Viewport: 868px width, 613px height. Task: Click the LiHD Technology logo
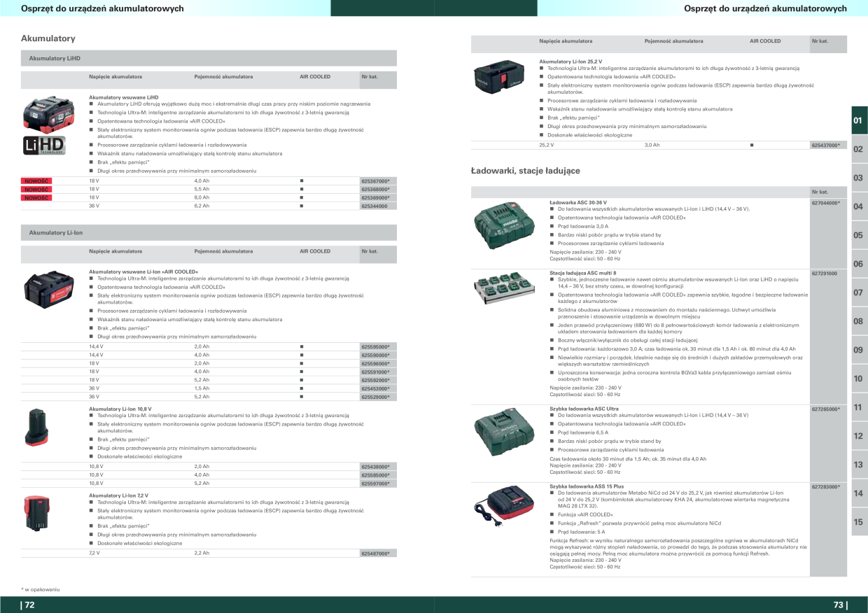tap(44, 145)
